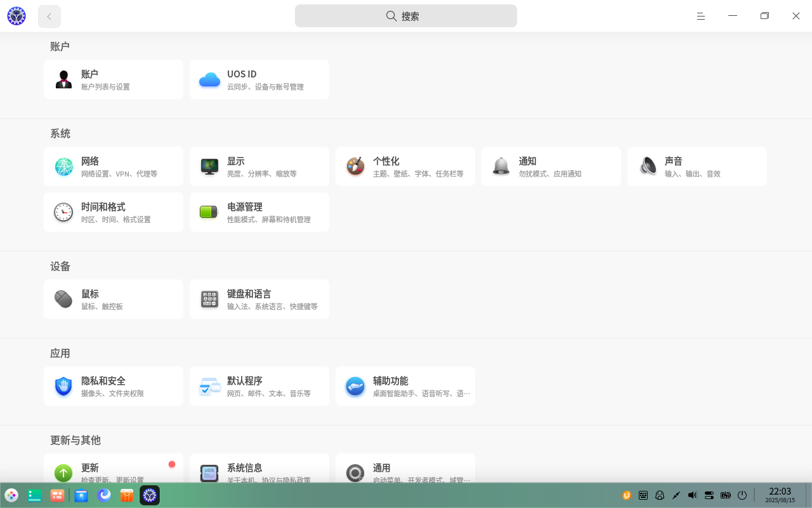
Task: Open the 网络 network settings icon
Action: tap(64, 166)
